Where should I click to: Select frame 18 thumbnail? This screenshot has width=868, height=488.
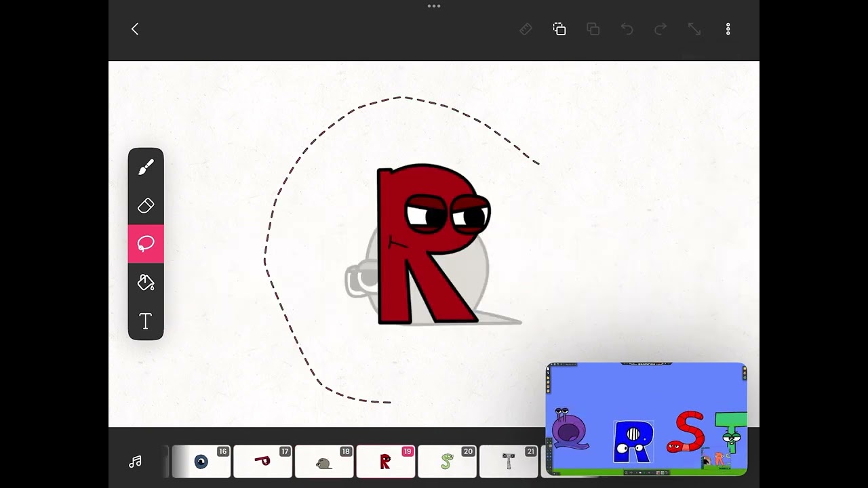pyautogui.click(x=324, y=462)
